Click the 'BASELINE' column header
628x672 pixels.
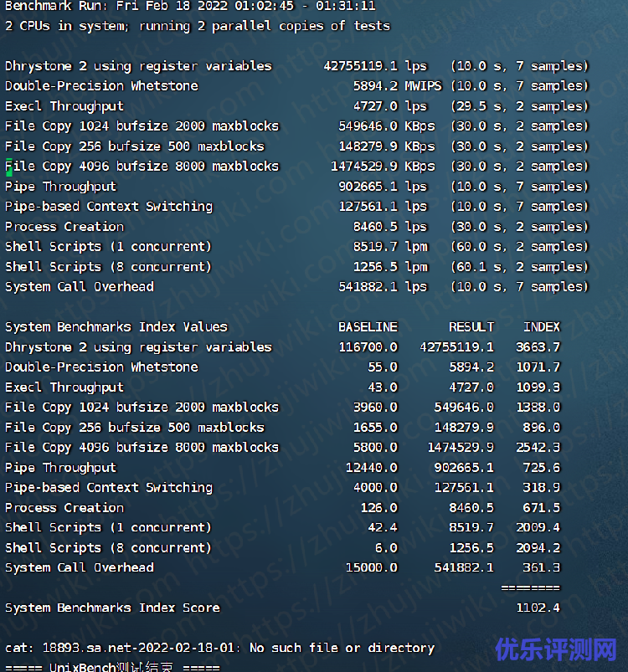[368, 327]
